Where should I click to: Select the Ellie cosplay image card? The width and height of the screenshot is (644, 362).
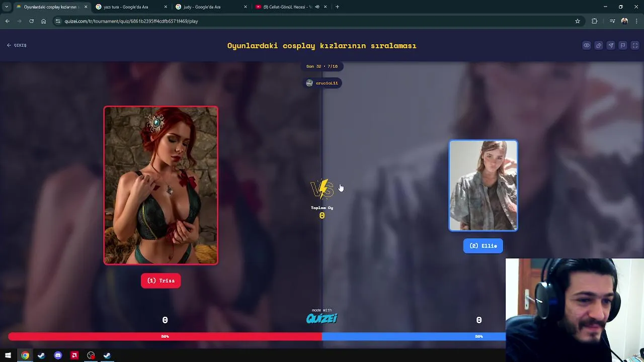(x=483, y=186)
